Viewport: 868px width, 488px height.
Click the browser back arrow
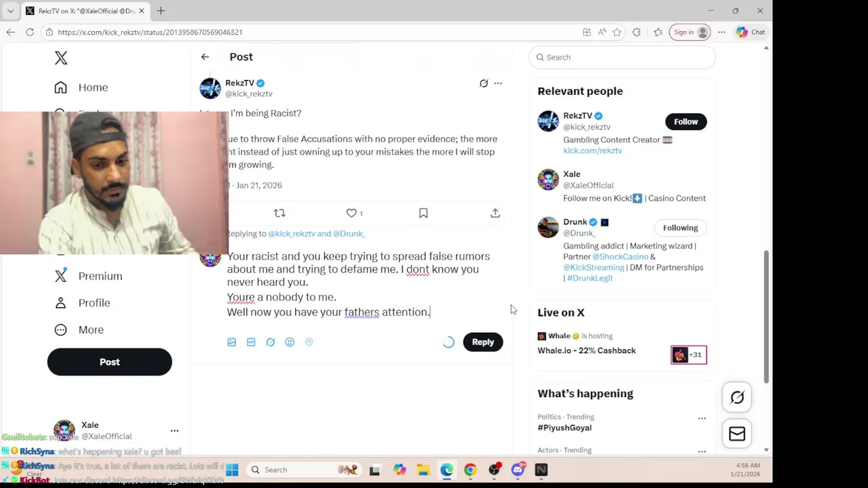point(10,32)
